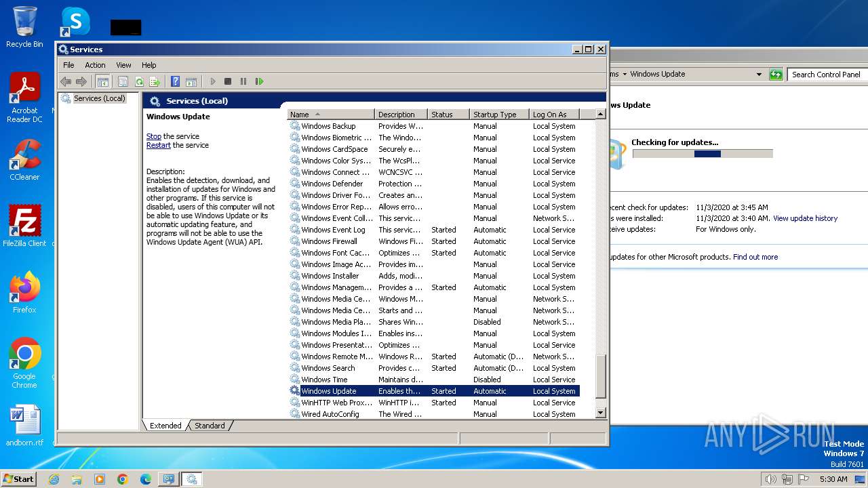Click scrollbar up arrow in services list
This screenshot has height=488, width=868.
[600, 115]
